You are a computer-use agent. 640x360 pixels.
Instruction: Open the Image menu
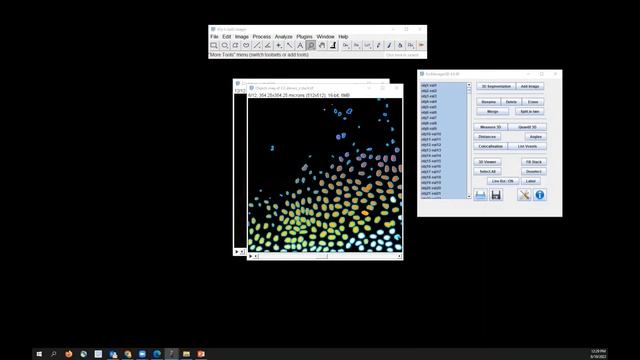tap(242, 36)
